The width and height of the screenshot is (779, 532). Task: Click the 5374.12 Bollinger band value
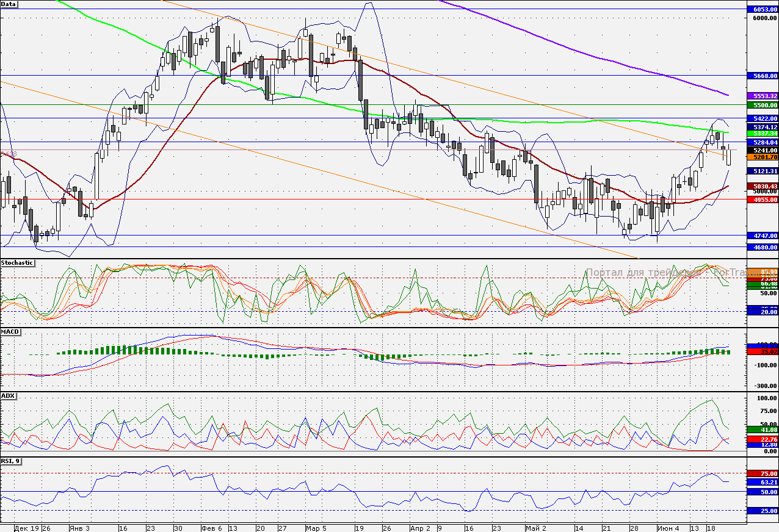coord(763,127)
